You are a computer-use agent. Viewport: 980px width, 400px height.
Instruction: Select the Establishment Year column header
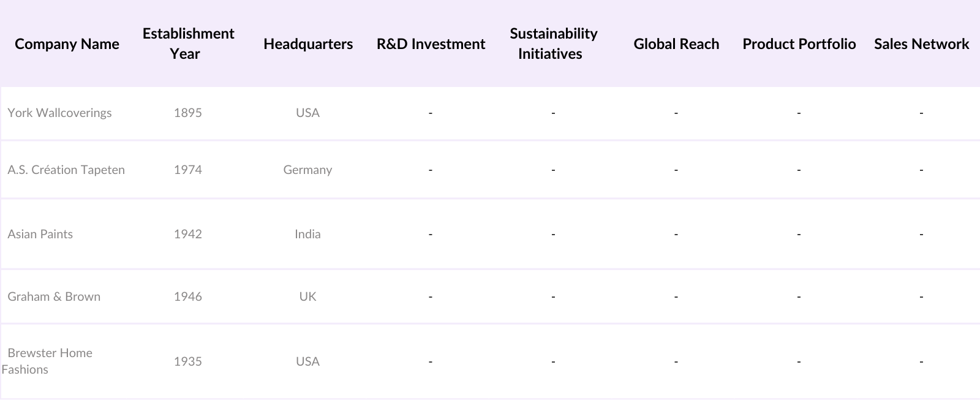(x=188, y=43)
